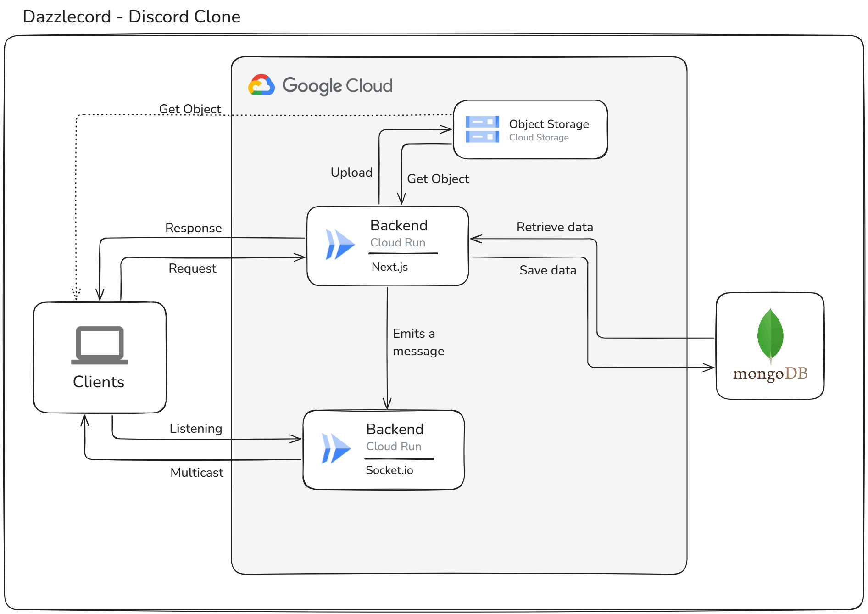Screen dimensions: 868x614
Task: Select the 'Upload' arrow label
Action: pos(351,173)
